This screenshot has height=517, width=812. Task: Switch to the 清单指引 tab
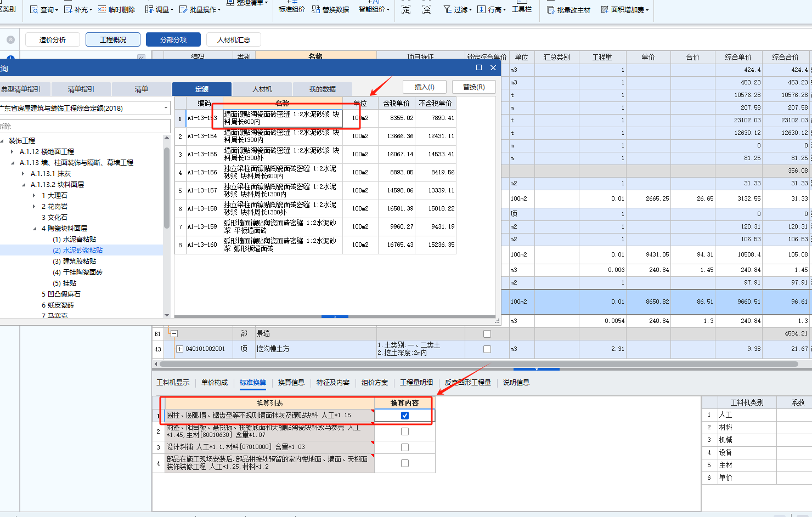81,89
